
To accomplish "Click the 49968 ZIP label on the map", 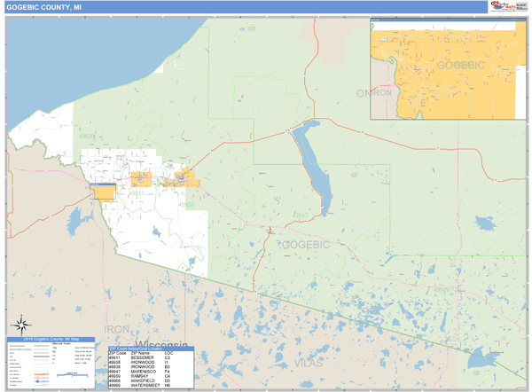I will pyautogui.click(x=186, y=205).
